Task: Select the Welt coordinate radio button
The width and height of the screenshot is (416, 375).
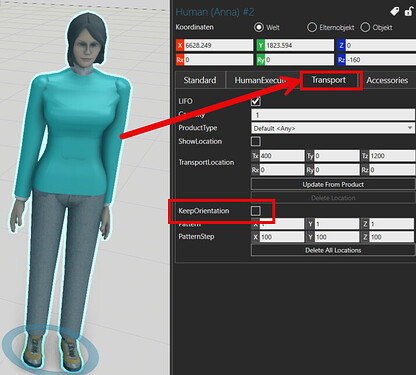Action: tap(259, 27)
